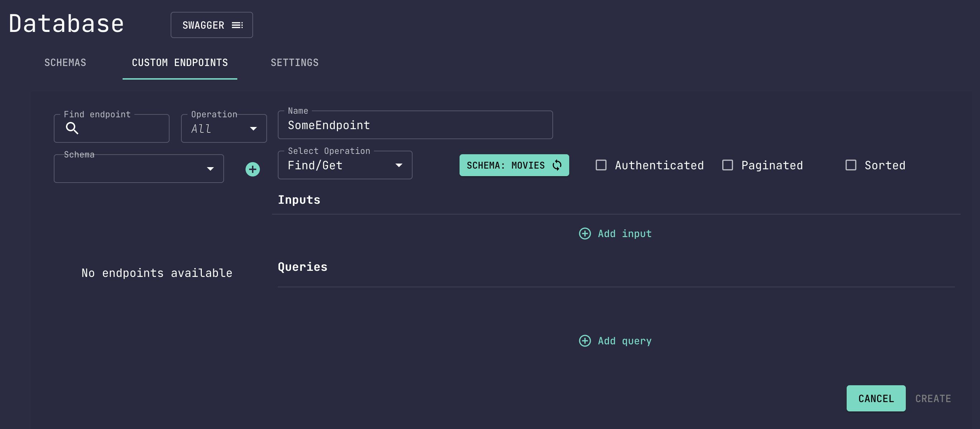Click the Inputs section heading
Screen dimensions: 980x429
click(299, 200)
